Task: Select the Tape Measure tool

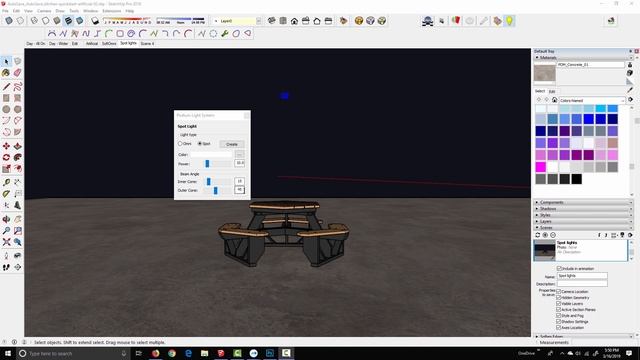Action: [6, 182]
